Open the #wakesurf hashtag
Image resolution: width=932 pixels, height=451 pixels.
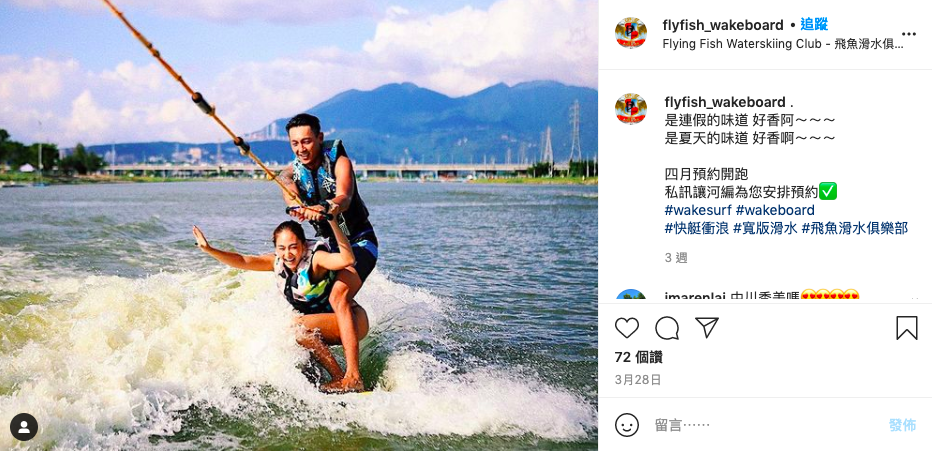click(697, 210)
